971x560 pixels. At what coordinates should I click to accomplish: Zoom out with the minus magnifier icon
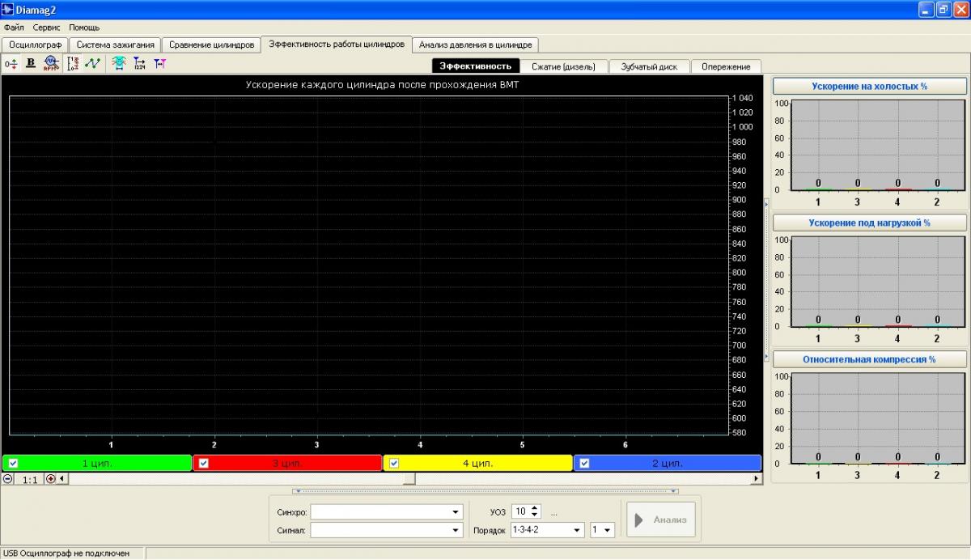[8, 478]
